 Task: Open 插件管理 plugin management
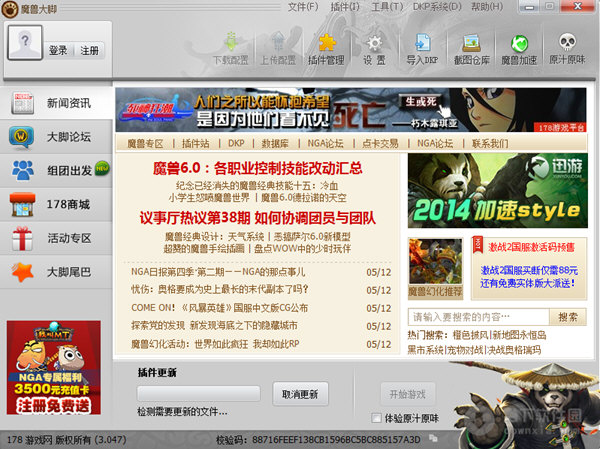326,49
